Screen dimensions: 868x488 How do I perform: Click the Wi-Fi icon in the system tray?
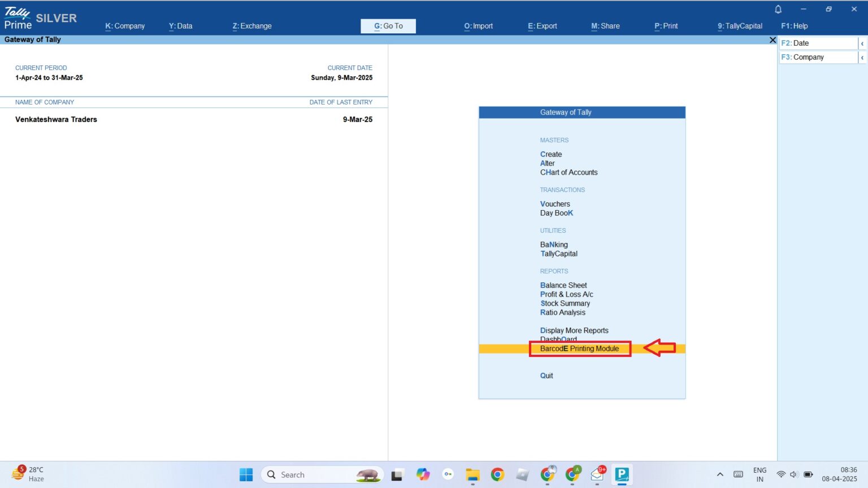pyautogui.click(x=780, y=474)
